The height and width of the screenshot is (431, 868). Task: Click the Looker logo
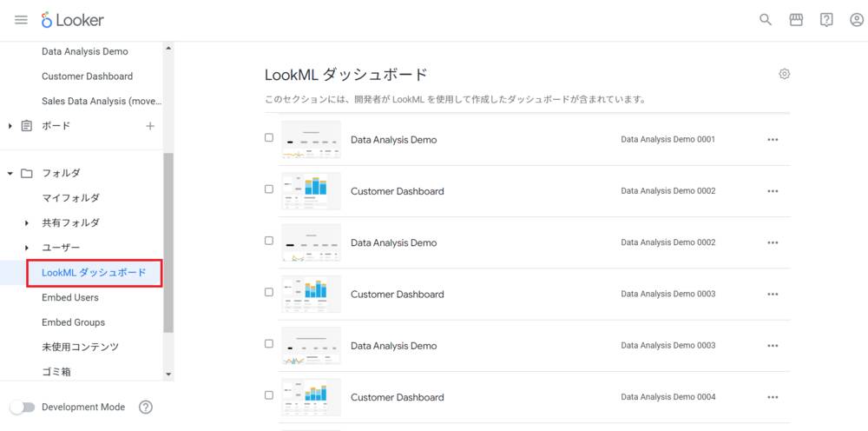click(x=73, y=20)
